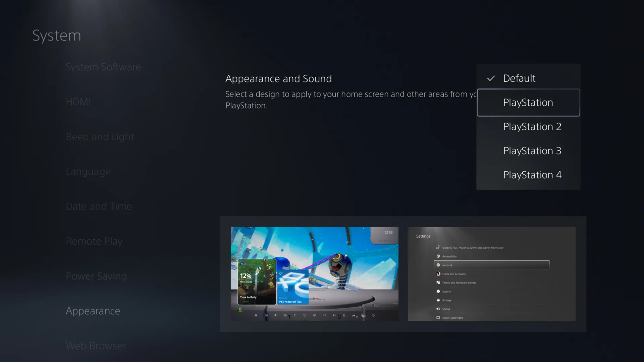Toggle the microphone mute icon in the preview bar
This screenshot has width=644, height=362.
click(344, 315)
